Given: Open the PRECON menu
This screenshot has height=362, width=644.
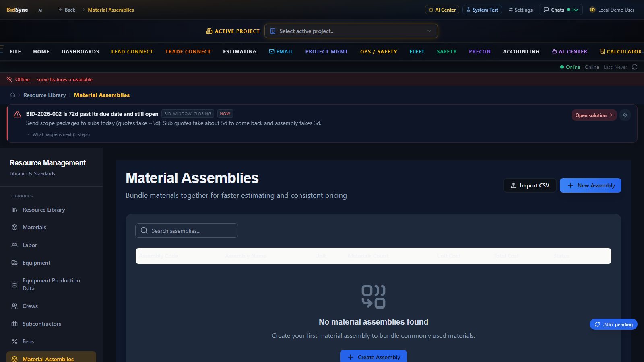Looking at the screenshot, I should click(480, 51).
